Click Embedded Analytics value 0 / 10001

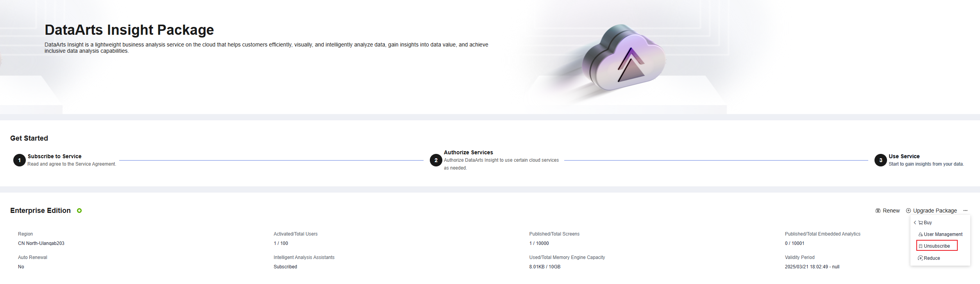pyautogui.click(x=795, y=243)
